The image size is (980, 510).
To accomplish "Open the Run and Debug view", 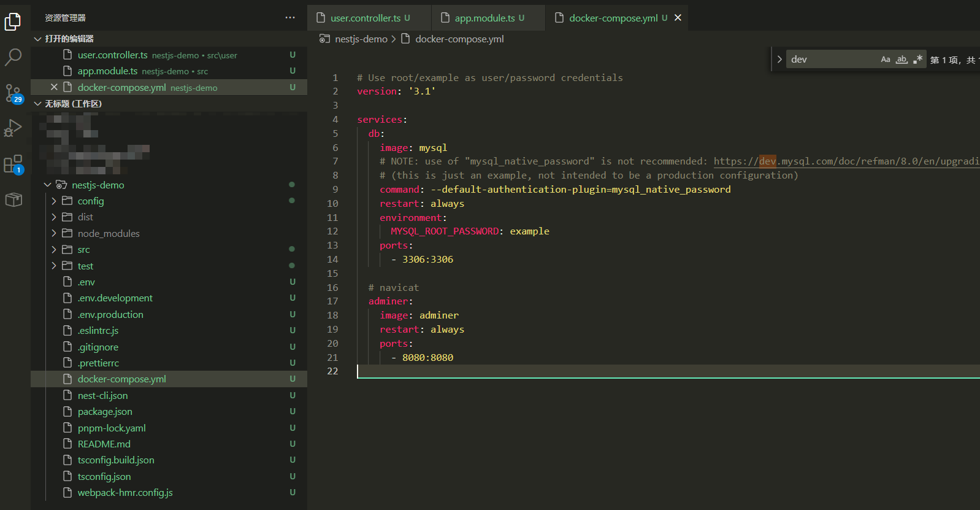I will (13, 128).
